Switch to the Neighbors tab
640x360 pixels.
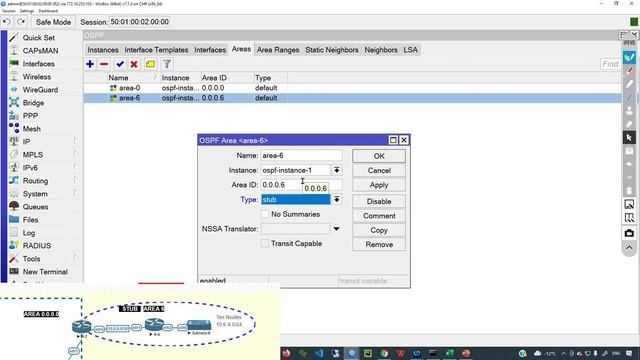point(381,50)
